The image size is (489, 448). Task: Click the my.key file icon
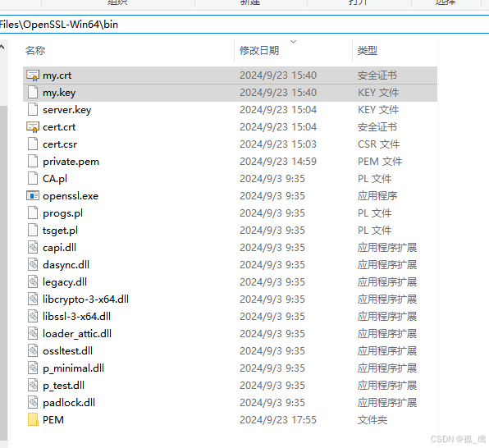click(33, 93)
